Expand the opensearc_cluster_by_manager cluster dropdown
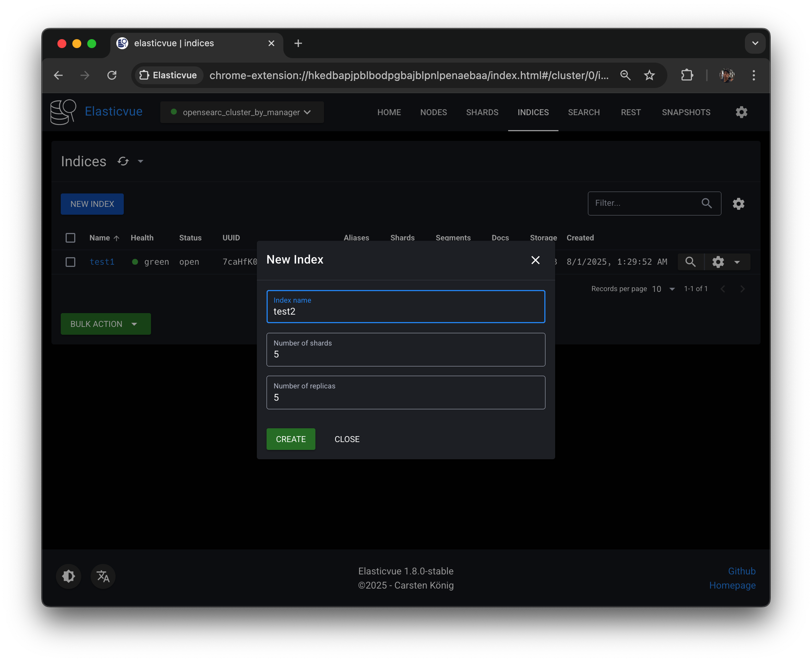The width and height of the screenshot is (812, 662). [x=242, y=112]
